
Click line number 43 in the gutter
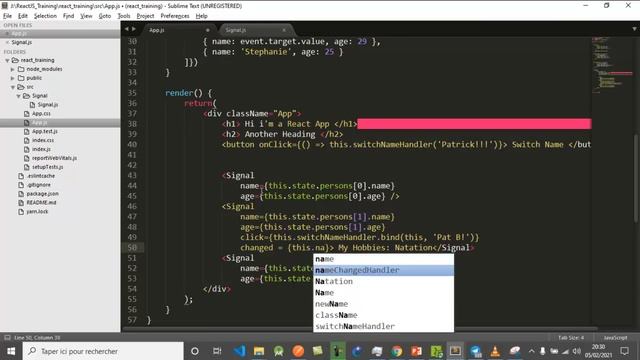point(132,176)
